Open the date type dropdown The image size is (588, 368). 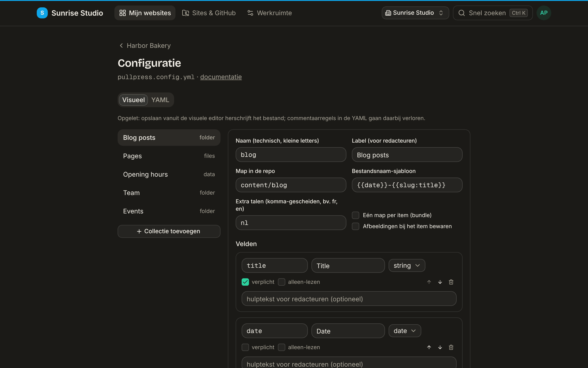pyautogui.click(x=404, y=331)
